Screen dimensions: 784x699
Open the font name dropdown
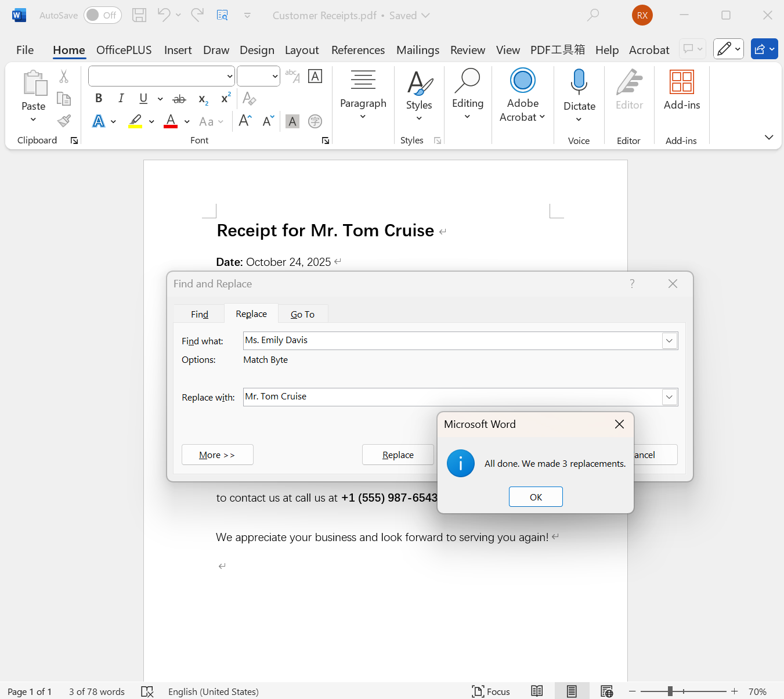pyautogui.click(x=230, y=76)
